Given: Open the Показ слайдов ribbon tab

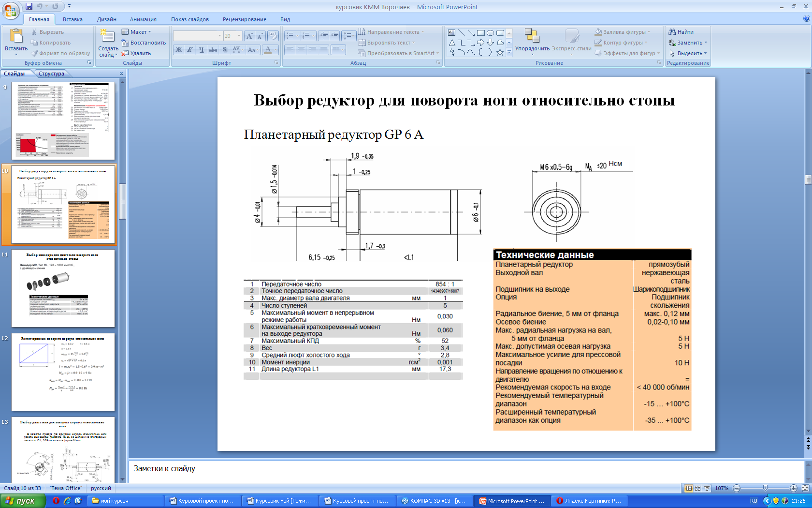Looking at the screenshot, I should point(190,19).
